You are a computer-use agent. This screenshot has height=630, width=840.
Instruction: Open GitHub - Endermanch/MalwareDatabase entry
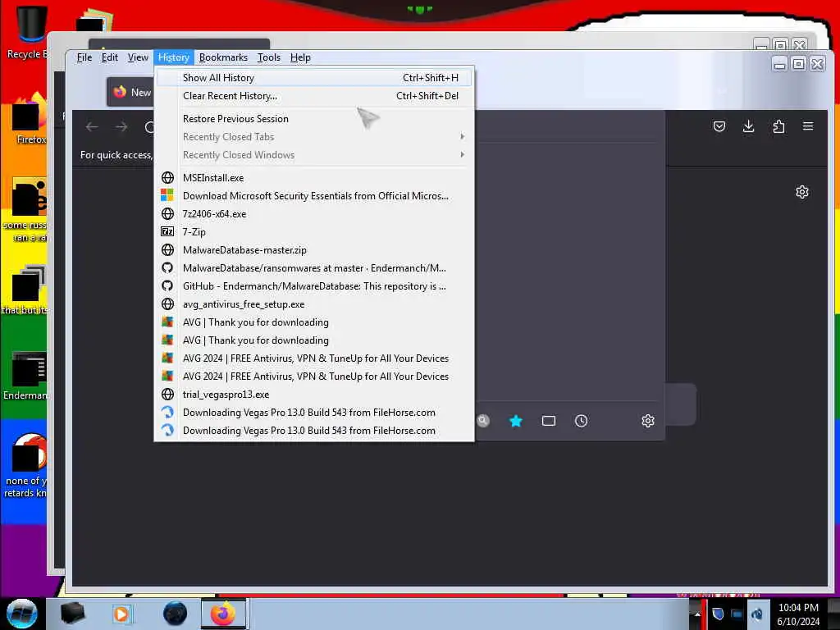314,286
